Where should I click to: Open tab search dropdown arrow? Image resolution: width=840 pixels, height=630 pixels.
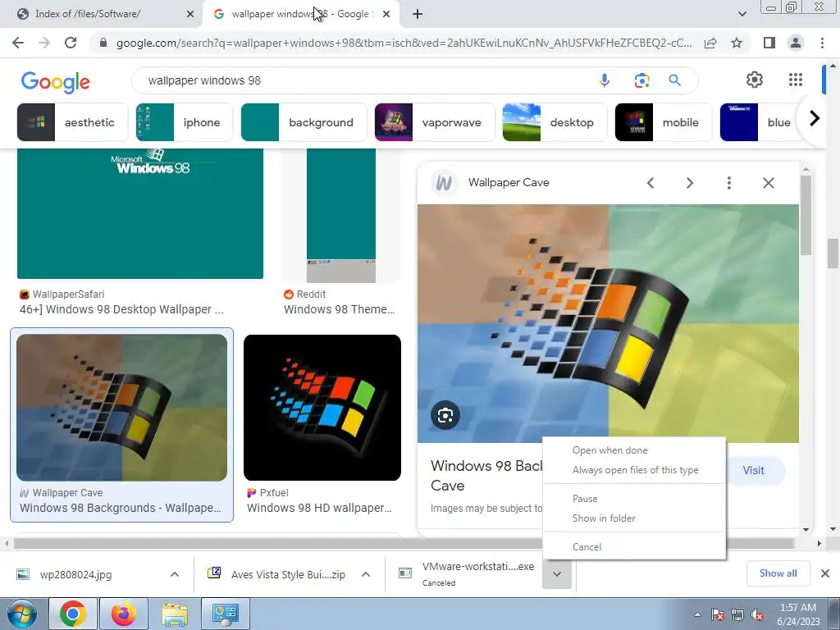(x=742, y=15)
